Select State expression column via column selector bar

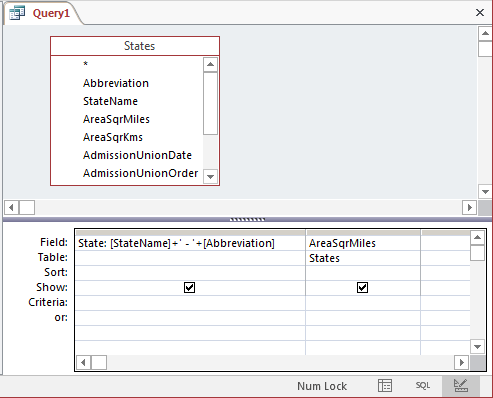[190, 233]
